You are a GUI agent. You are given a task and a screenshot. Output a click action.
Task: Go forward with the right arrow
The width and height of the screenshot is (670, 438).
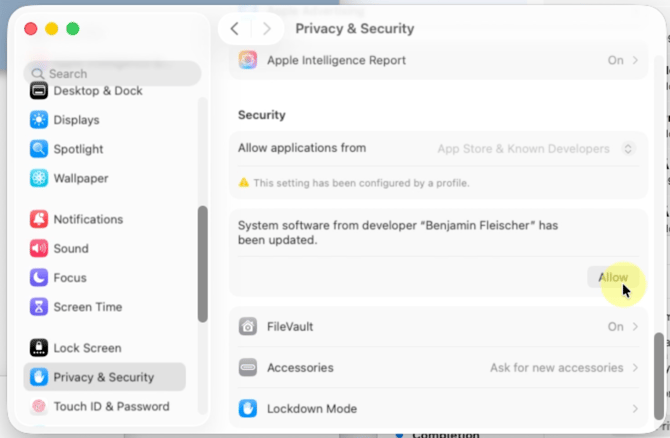point(267,29)
